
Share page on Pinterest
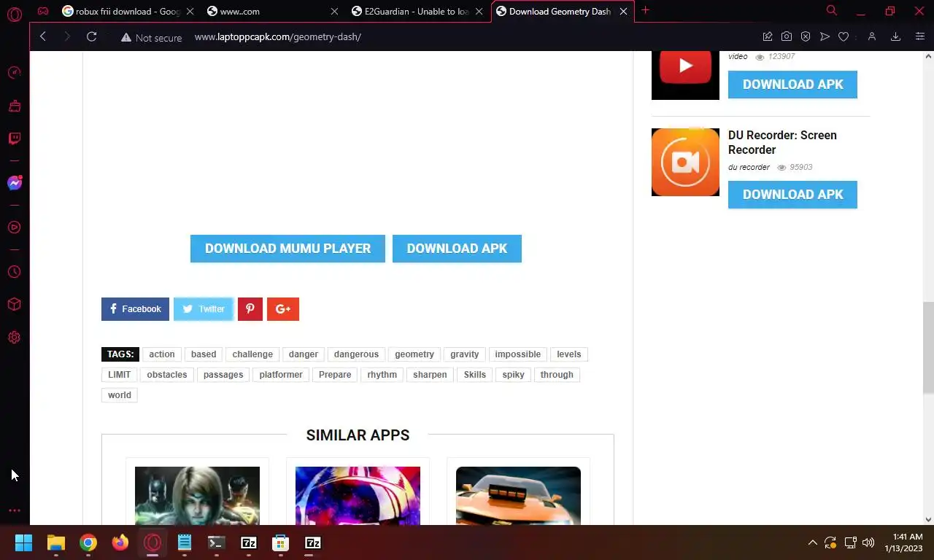pyautogui.click(x=250, y=309)
